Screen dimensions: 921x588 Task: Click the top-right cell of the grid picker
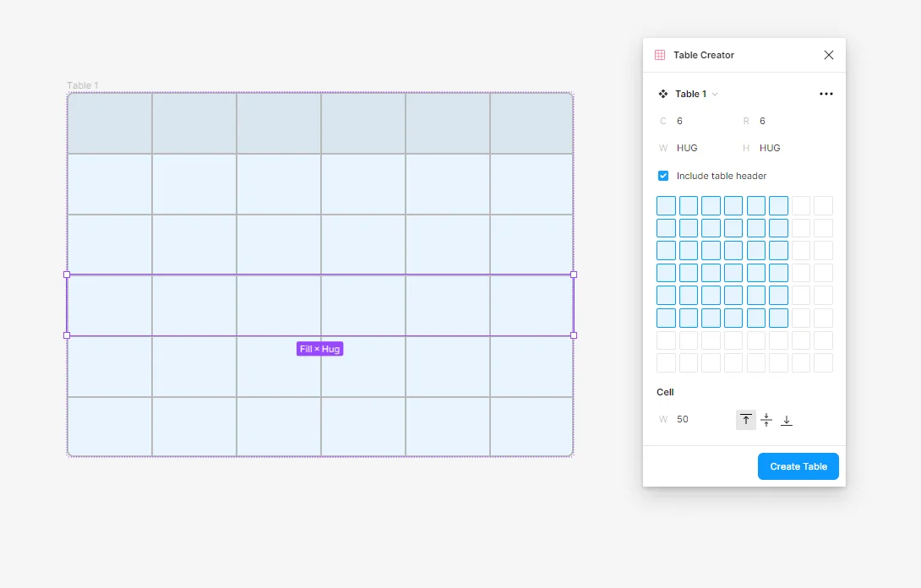click(x=823, y=205)
